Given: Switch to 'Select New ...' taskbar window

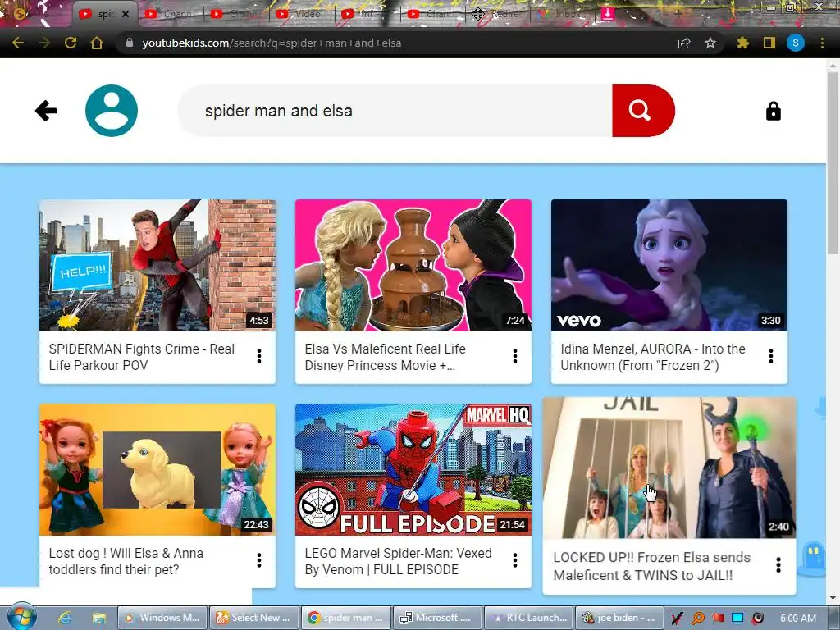Looking at the screenshot, I should coord(254,618).
